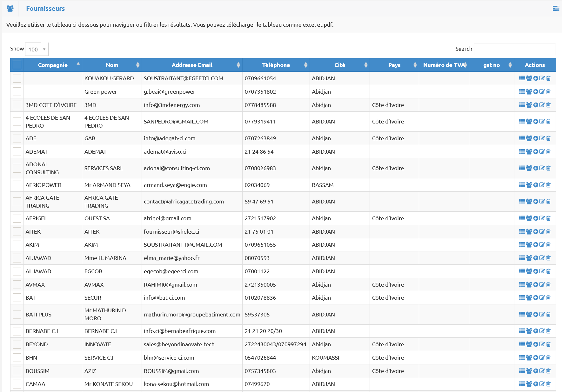Click the plus icon in the AVMAX row
The image size is (562, 392).
536,285
